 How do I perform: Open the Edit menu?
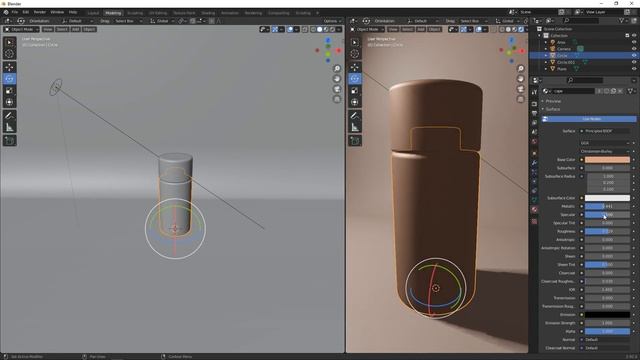(x=26, y=13)
